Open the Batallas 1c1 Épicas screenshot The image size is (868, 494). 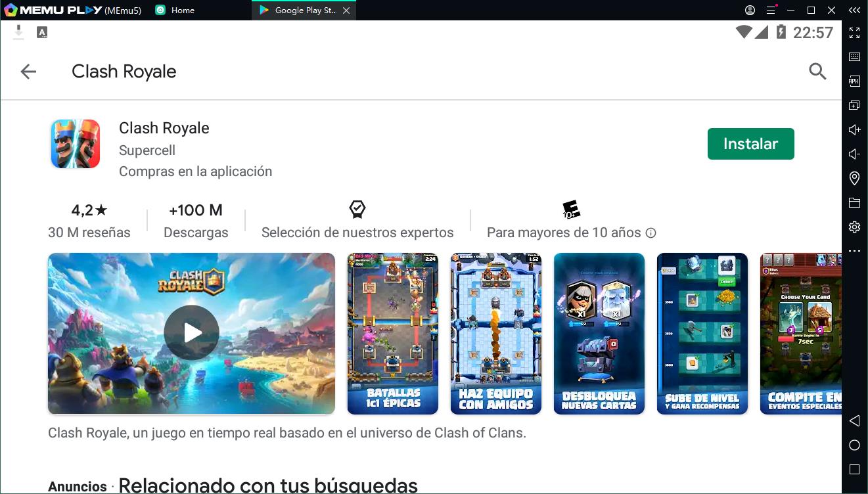click(x=392, y=334)
